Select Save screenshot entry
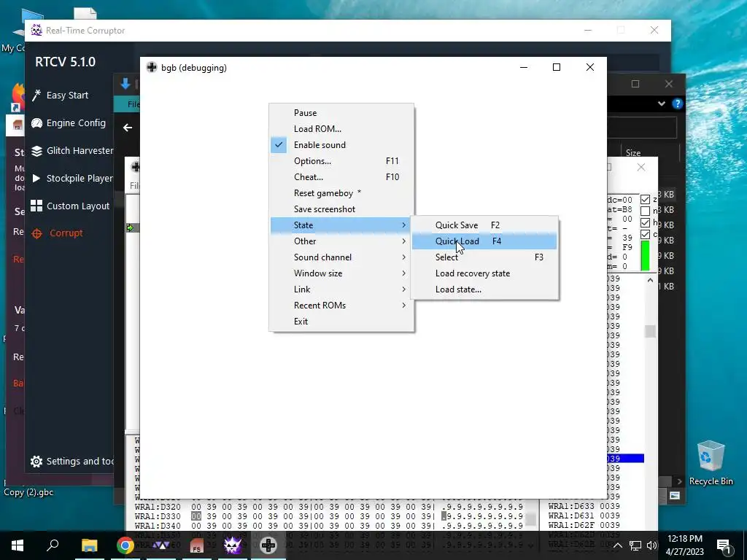 coord(341,209)
